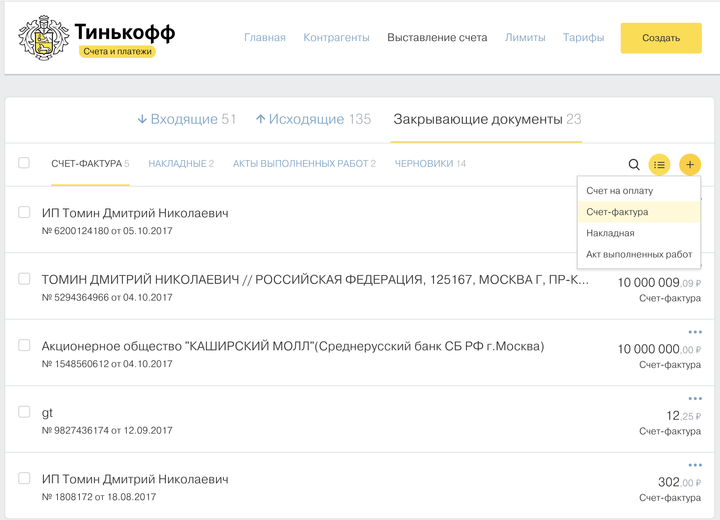The width and height of the screenshot is (720, 520).
Task: Click Счета и платежи yellow badge
Action: point(118,51)
